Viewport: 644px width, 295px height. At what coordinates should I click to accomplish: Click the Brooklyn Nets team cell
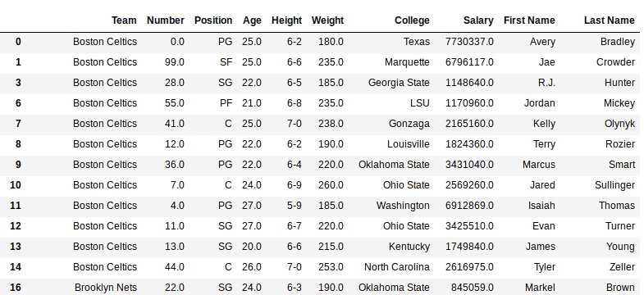click(106, 288)
